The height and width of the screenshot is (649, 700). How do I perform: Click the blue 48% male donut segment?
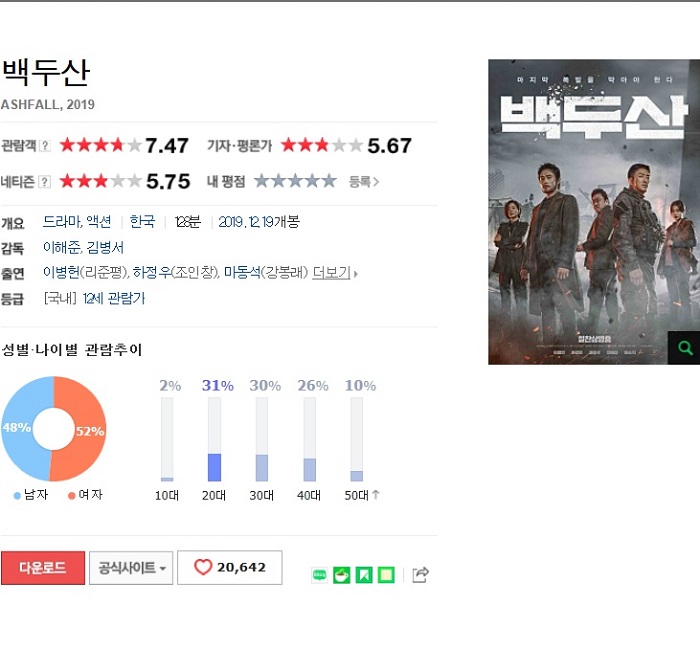pyautogui.click(x=17, y=428)
